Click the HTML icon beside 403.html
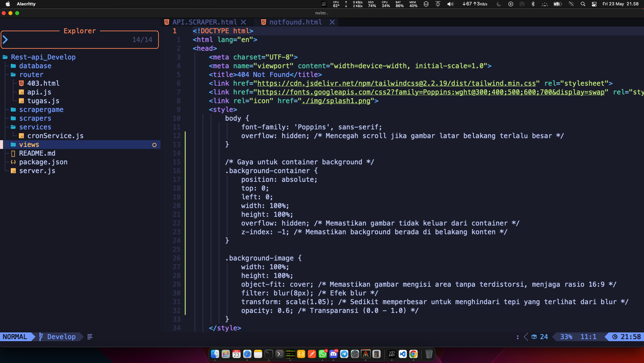 point(22,83)
